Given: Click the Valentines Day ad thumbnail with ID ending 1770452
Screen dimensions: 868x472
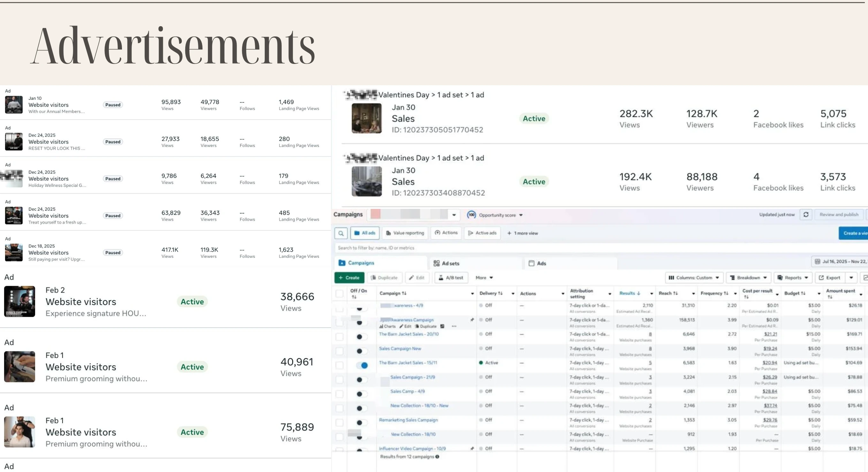Looking at the screenshot, I should point(367,118).
